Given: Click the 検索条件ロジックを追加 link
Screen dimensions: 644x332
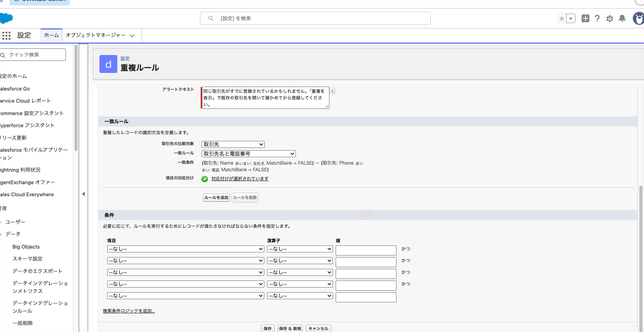Looking at the screenshot, I should [129, 311].
